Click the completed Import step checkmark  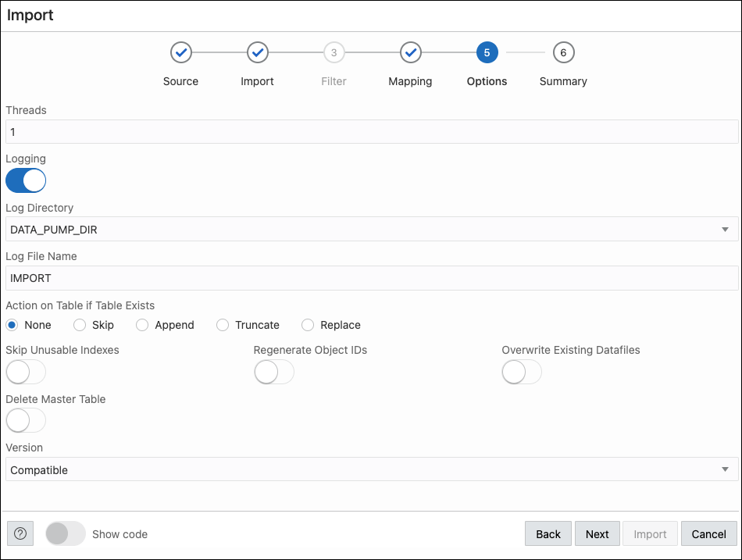pos(257,53)
